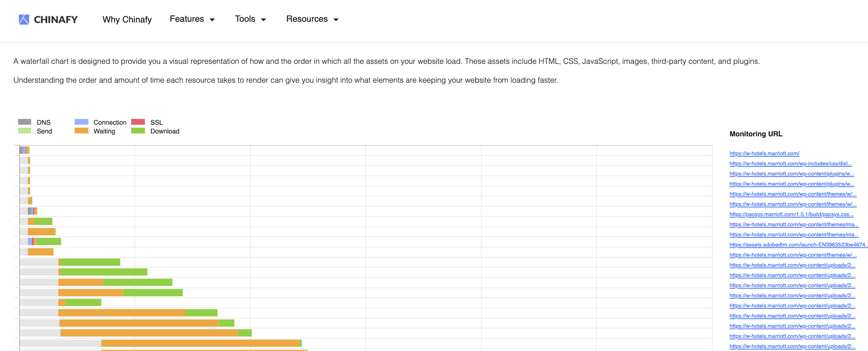Open the assets.adobedtm.com launch URL link
Image resolution: width=868 pixels, height=351 pixels.
[x=799, y=245]
